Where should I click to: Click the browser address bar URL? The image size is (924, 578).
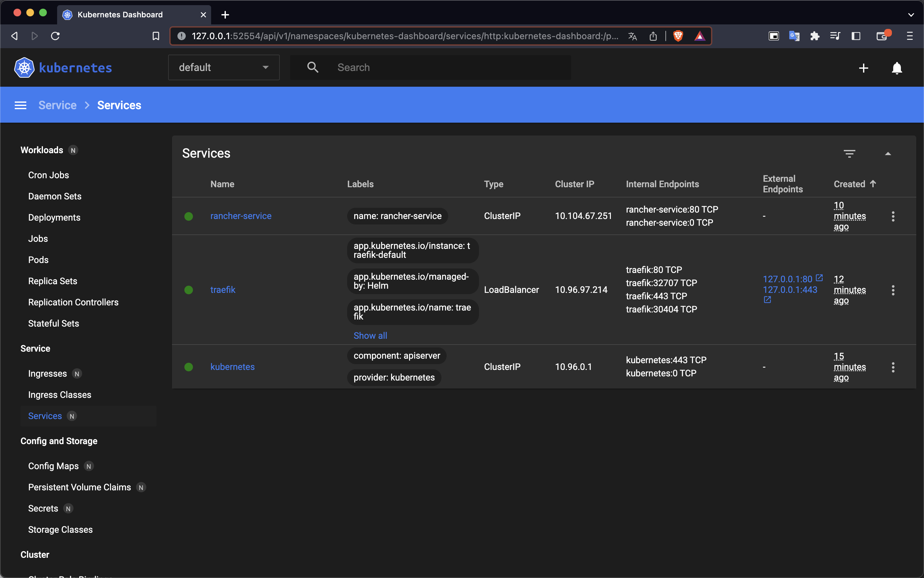(x=405, y=36)
